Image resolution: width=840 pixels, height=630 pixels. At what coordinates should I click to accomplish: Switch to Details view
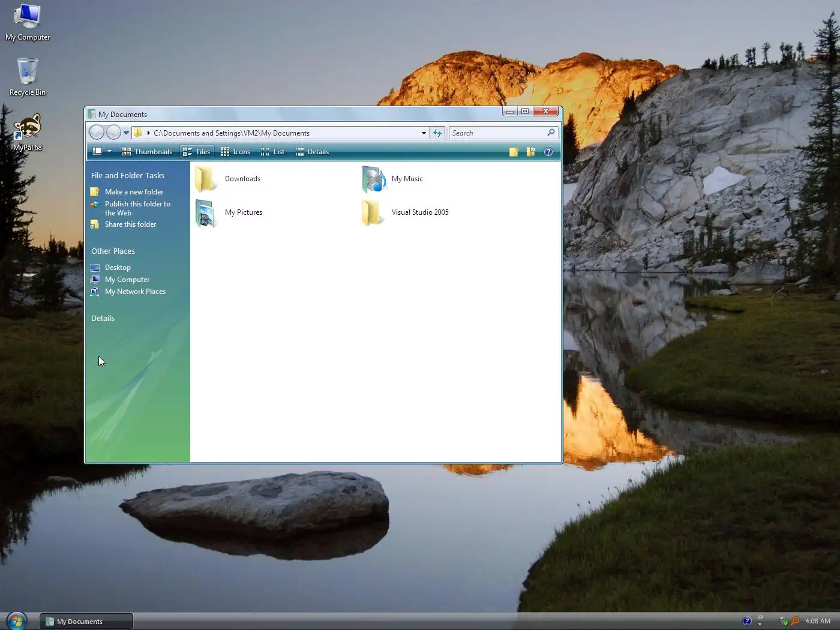(312, 152)
